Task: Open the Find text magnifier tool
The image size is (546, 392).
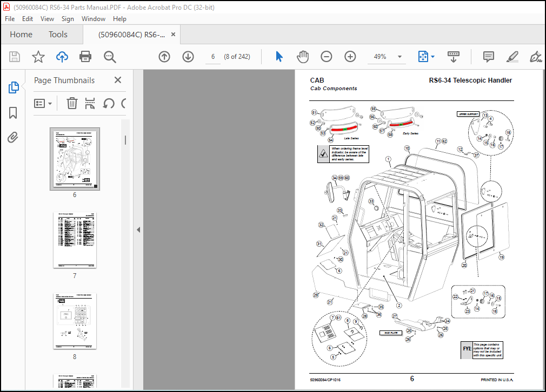Action: [110, 57]
